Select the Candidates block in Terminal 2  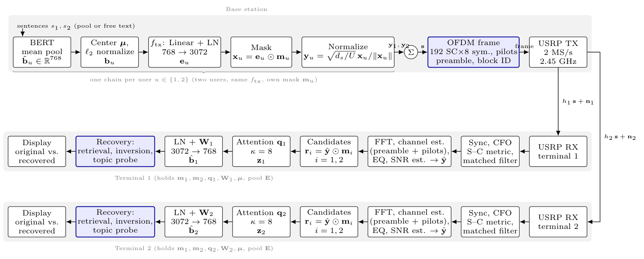329,222
